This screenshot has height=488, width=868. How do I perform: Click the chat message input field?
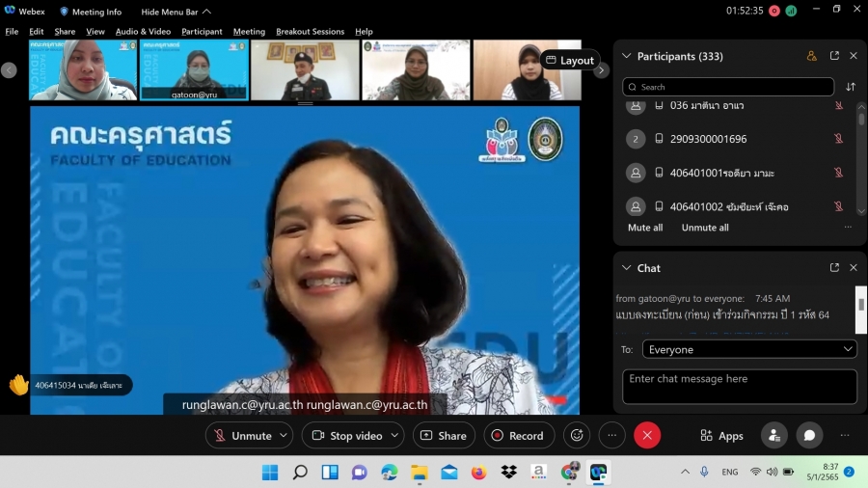[739, 386]
